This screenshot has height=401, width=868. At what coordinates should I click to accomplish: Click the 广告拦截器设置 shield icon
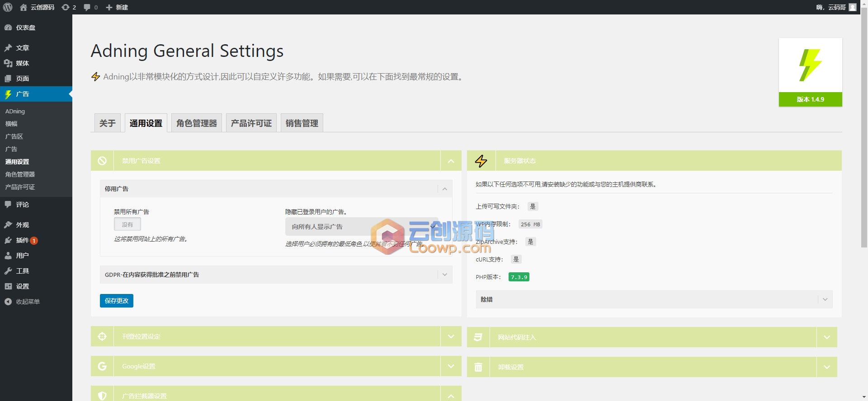(102, 396)
